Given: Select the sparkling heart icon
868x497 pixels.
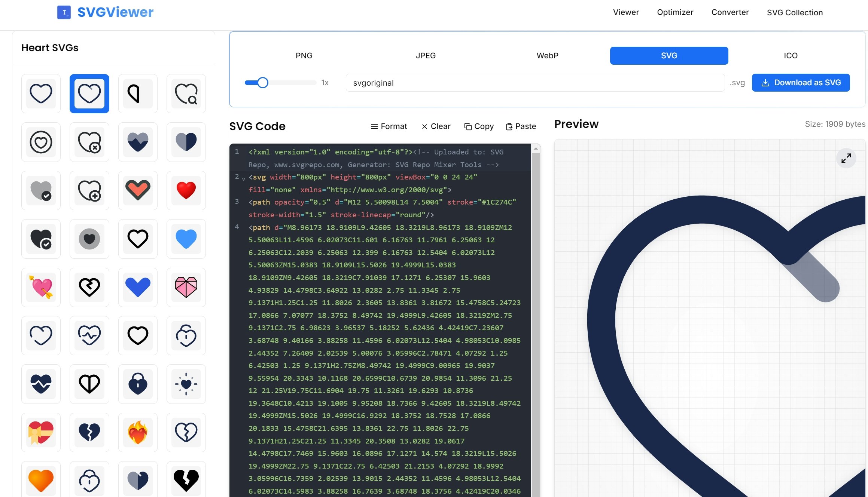Looking at the screenshot, I should (186, 384).
